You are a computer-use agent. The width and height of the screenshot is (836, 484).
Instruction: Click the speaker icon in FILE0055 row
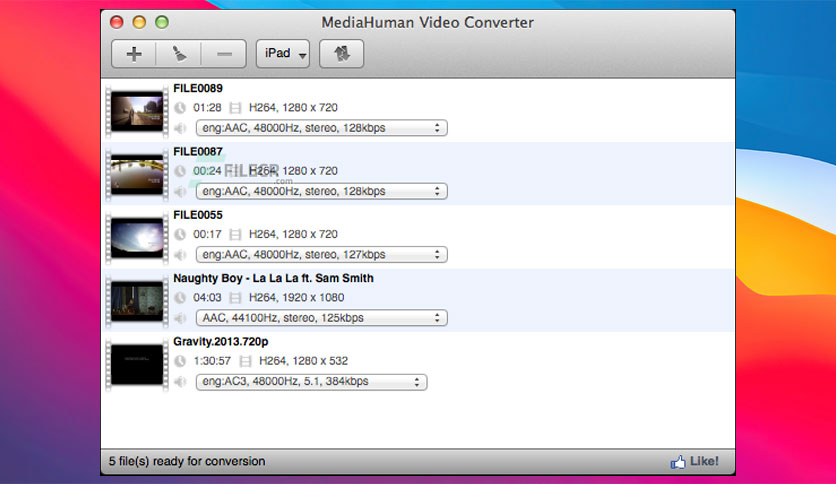tap(180, 255)
